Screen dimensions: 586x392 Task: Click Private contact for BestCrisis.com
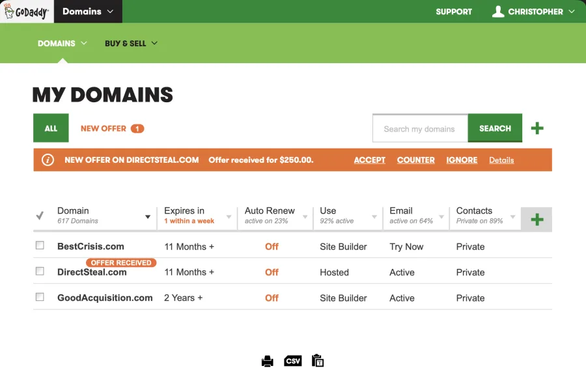click(x=470, y=247)
